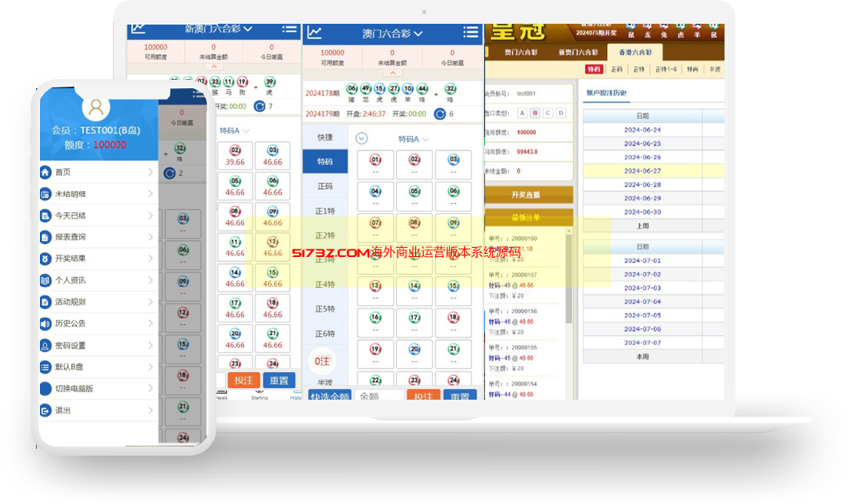
Task: Switch to 新澳门六合彩 tab on crown site
Action: [578, 52]
